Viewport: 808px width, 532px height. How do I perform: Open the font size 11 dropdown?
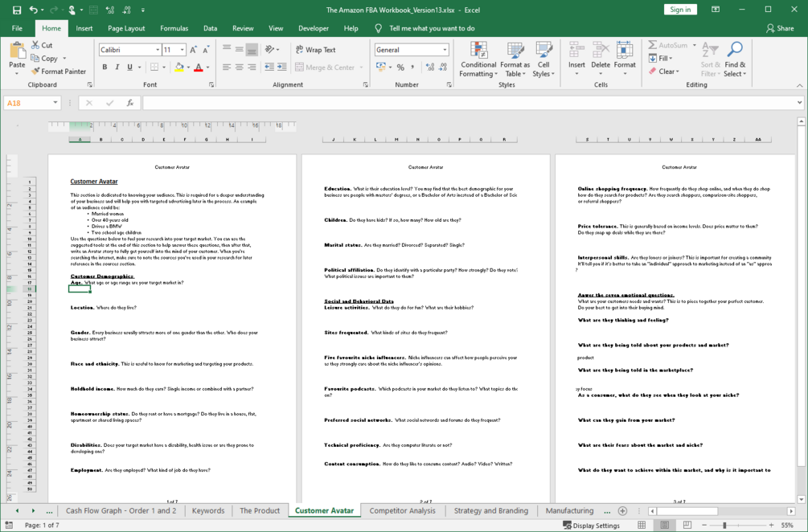182,50
